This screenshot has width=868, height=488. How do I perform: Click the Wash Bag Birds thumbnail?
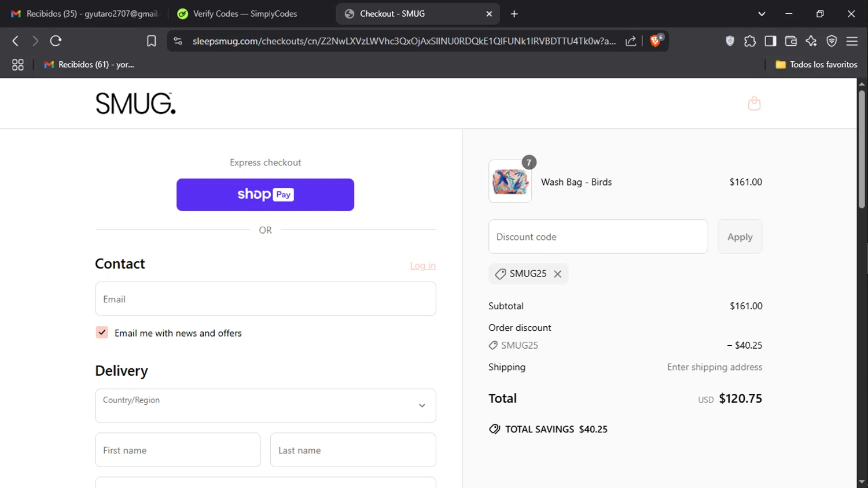point(510,182)
